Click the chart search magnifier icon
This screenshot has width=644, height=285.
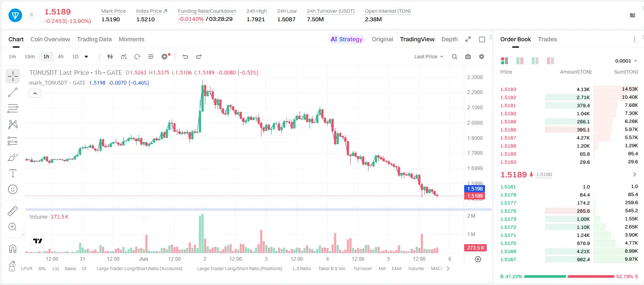454,57
